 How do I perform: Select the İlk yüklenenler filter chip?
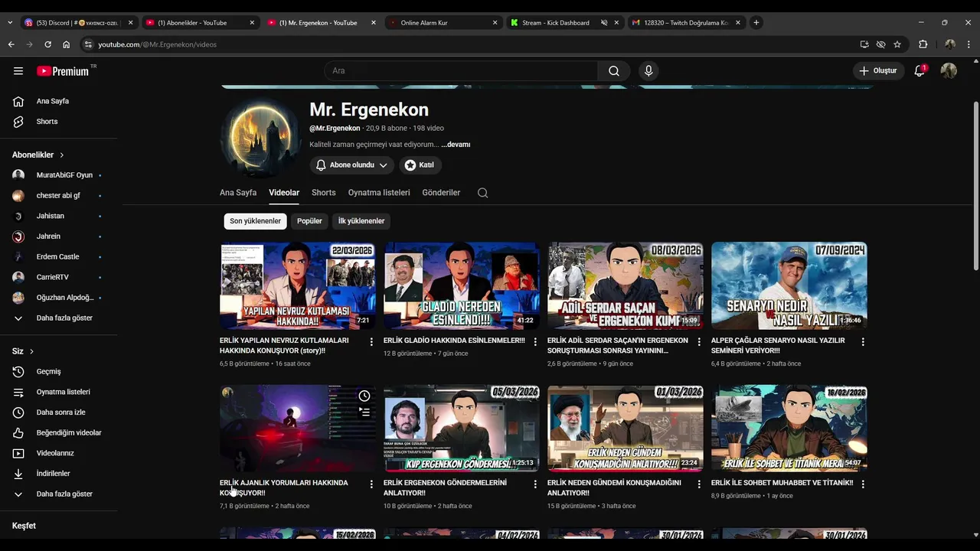point(361,221)
